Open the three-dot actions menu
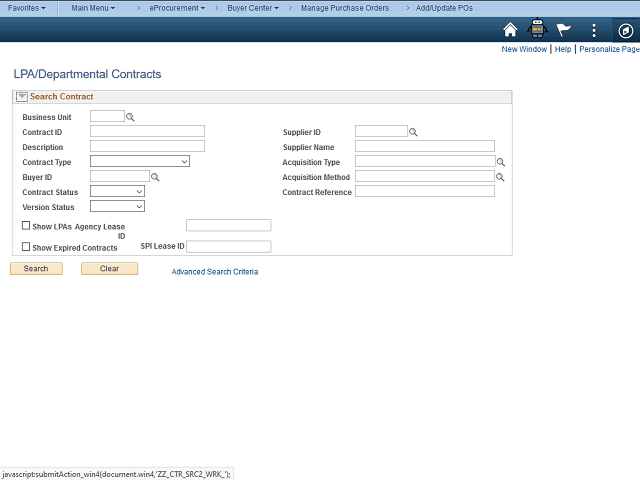Viewport: 640px width, 480px height. click(593, 29)
